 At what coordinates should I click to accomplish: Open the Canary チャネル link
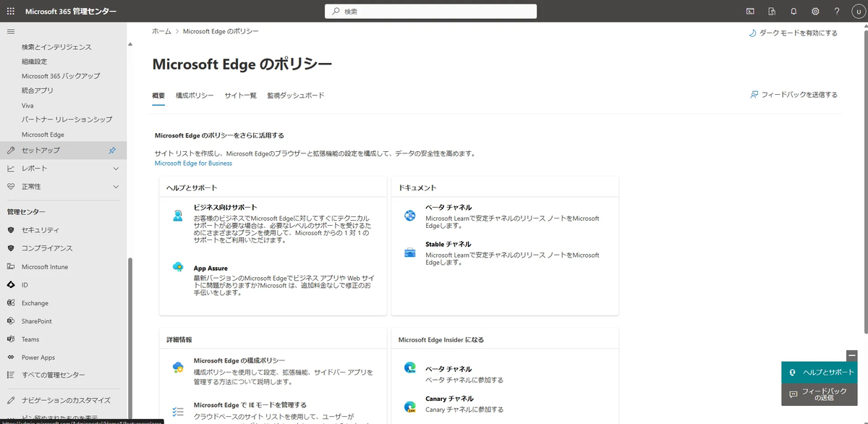pos(449,399)
